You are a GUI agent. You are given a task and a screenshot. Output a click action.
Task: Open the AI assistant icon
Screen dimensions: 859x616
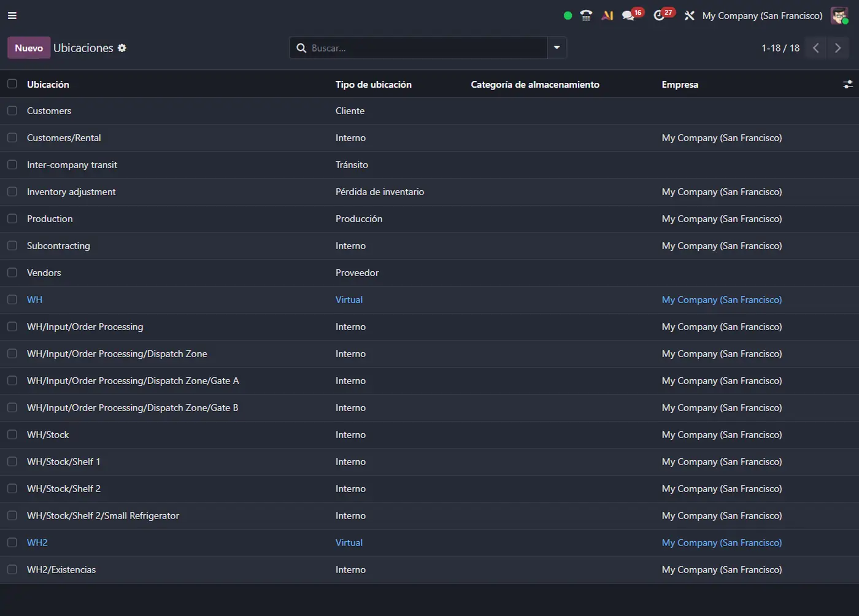point(607,16)
